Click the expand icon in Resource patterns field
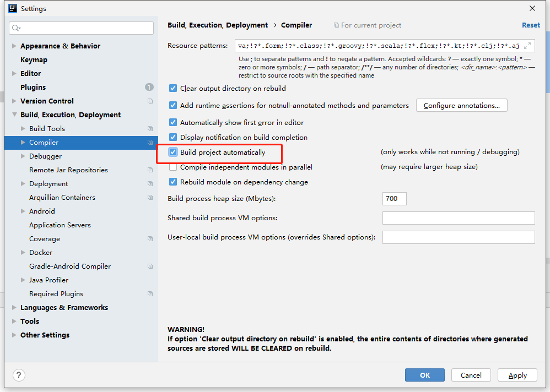Screen dimensions: 550x392 tap(527, 46)
